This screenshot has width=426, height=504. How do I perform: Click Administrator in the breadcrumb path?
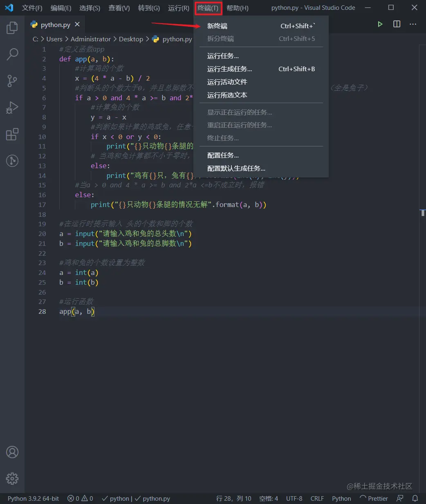coord(91,39)
